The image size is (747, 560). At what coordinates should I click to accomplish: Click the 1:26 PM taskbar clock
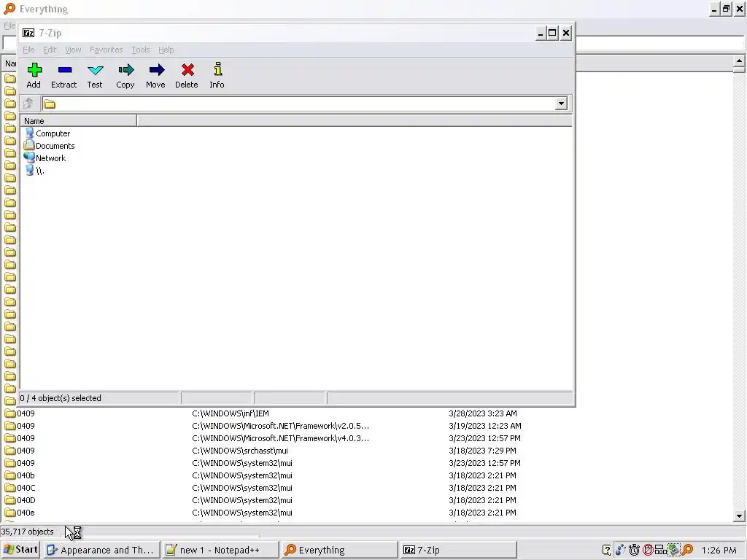719,551
